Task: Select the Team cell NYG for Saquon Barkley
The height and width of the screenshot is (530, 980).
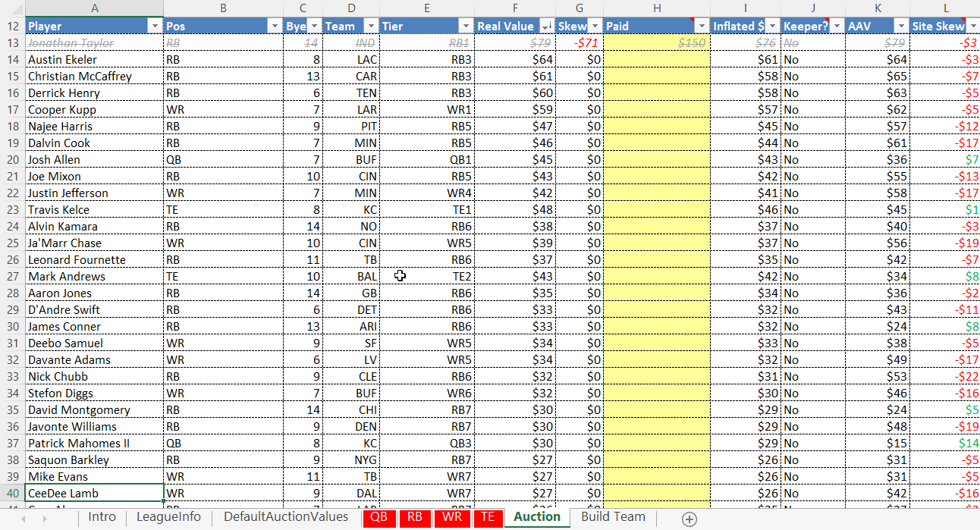Action: coord(351,459)
